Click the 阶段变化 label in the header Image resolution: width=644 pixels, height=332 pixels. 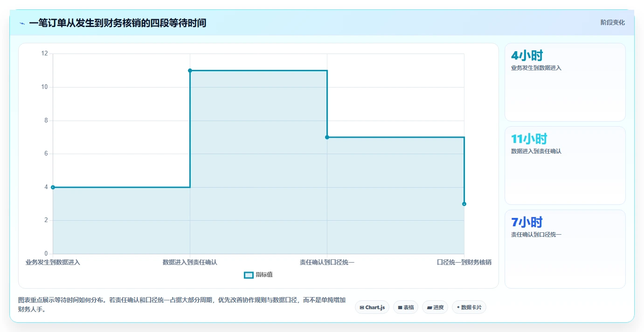[612, 22]
